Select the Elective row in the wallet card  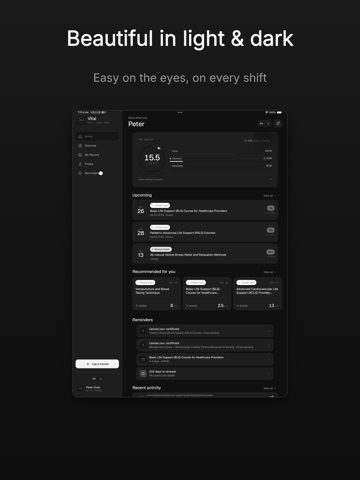(x=222, y=158)
